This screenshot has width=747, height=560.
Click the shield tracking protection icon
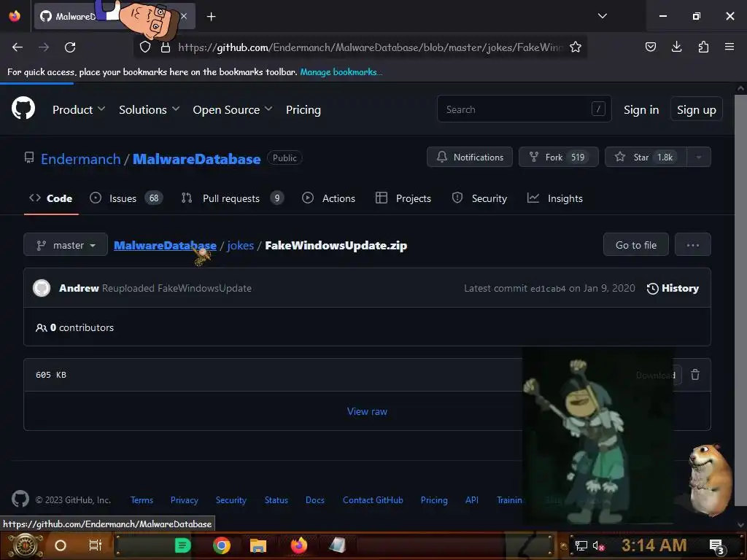145,47
